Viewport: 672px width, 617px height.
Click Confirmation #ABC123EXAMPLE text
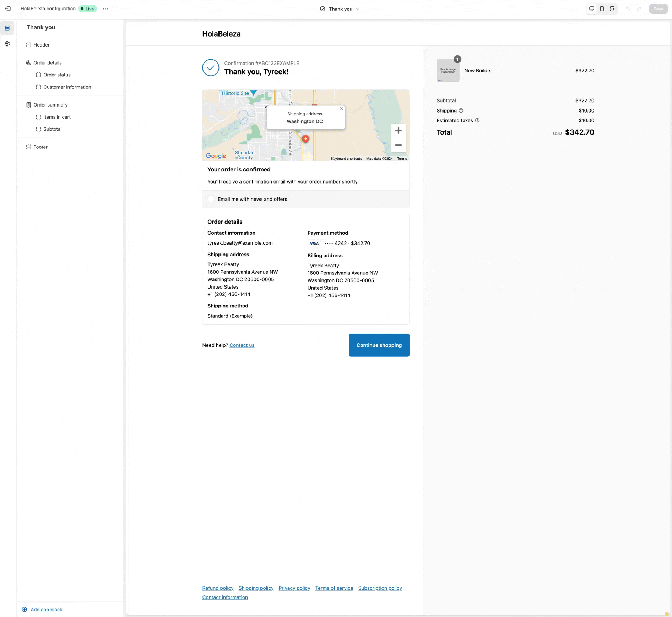coord(262,63)
